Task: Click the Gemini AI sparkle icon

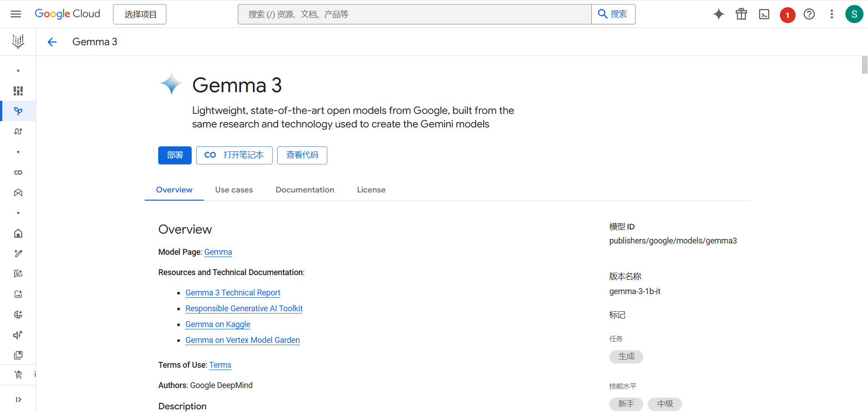Action: [718, 14]
